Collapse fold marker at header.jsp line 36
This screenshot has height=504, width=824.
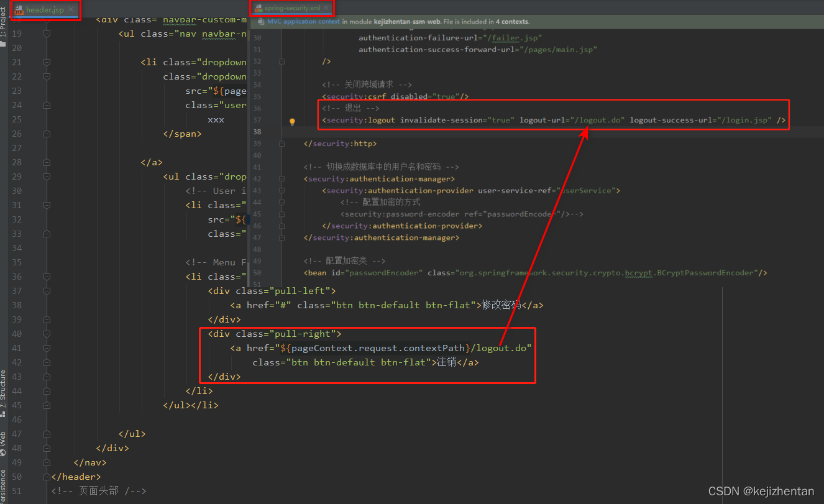pos(47,277)
